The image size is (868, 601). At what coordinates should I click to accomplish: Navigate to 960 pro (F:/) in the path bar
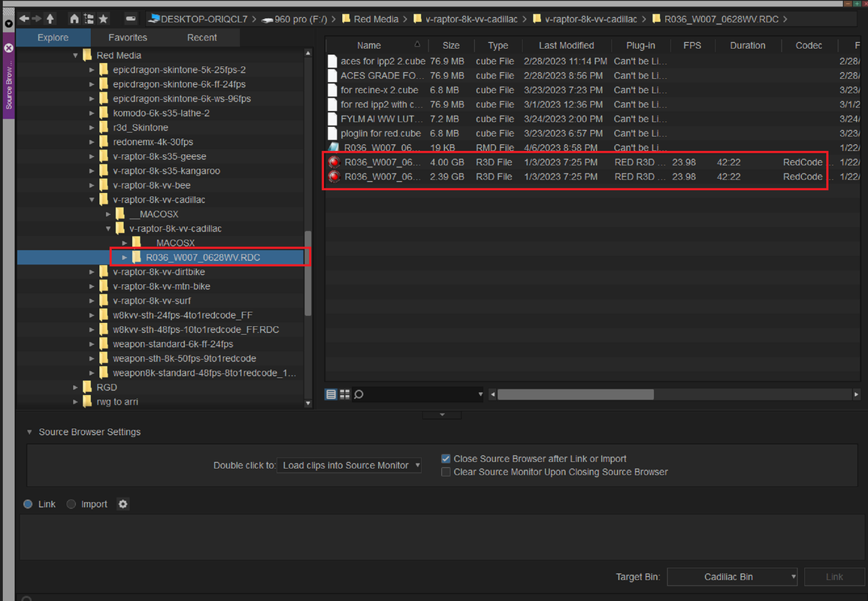coord(301,19)
